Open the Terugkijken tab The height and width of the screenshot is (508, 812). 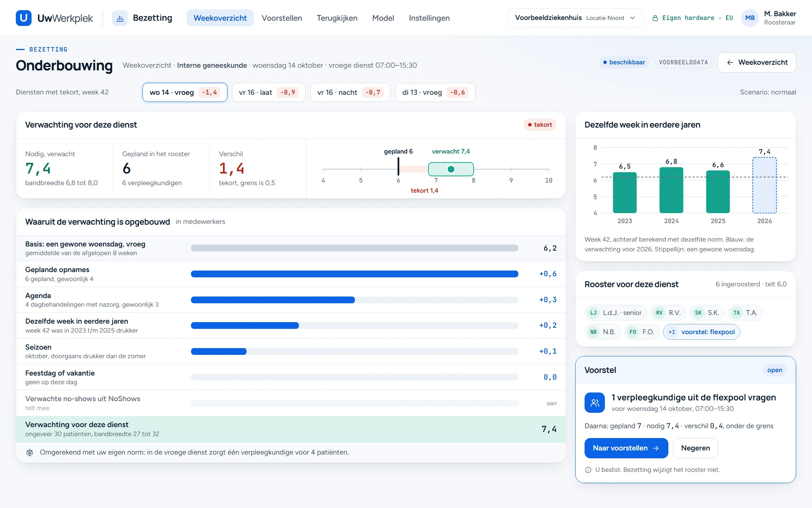point(337,18)
